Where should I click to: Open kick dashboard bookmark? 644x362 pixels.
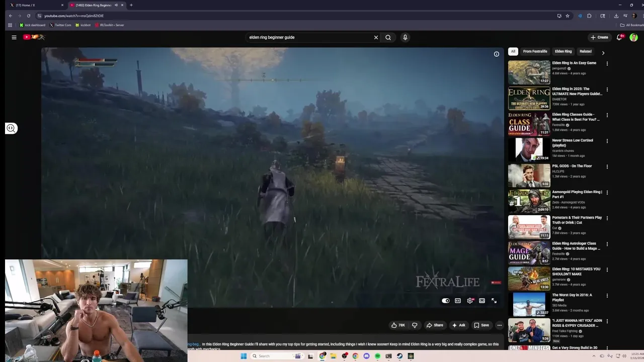pyautogui.click(x=32, y=25)
